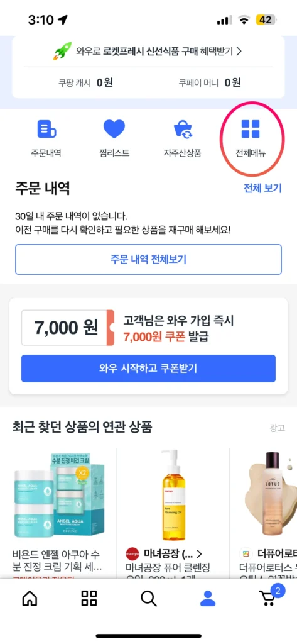The height and width of the screenshot is (644, 297).
Task: Select the My Coupang profile tab
Action: (x=208, y=598)
